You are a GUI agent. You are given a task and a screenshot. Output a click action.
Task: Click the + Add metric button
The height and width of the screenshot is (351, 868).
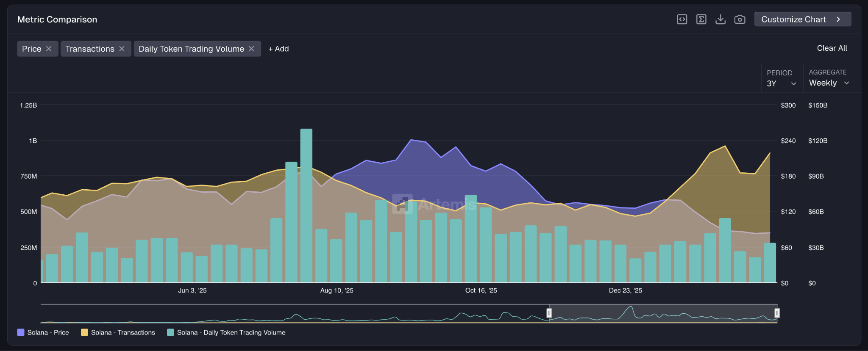(x=278, y=49)
